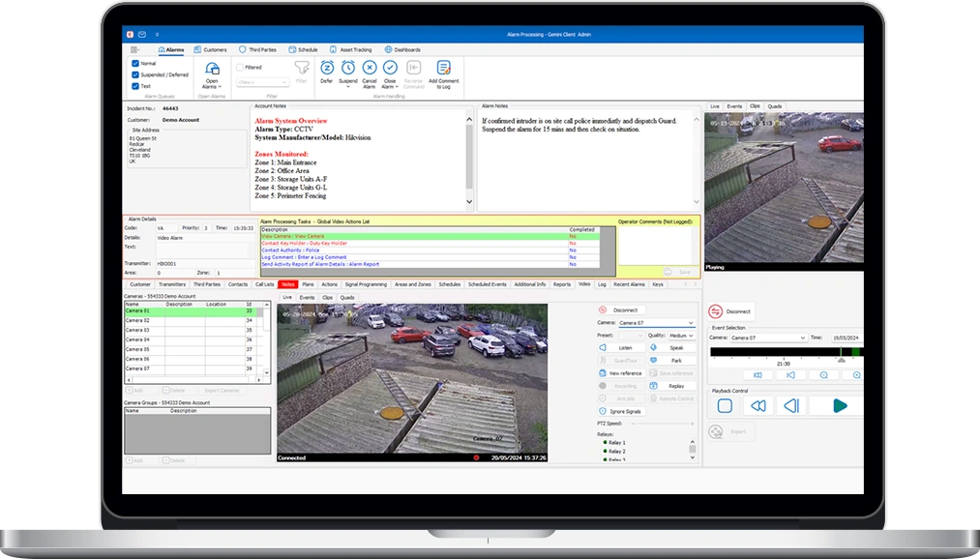Click the Rewind playback button

click(x=758, y=406)
